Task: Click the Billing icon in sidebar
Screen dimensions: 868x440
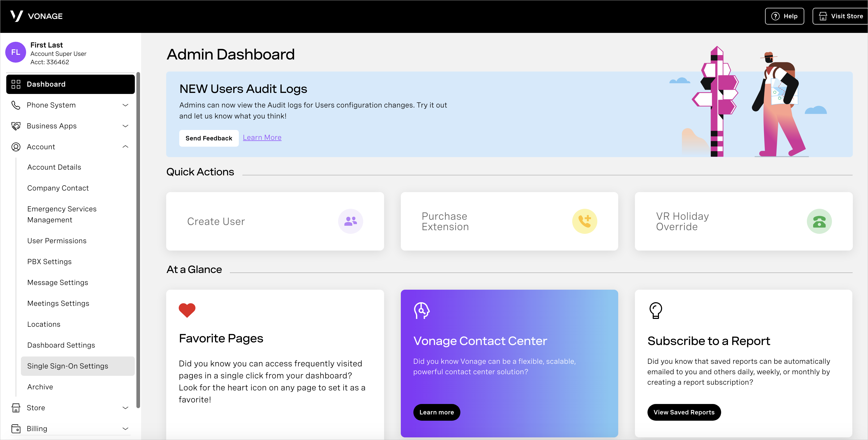Action: [x=16, y=428]
